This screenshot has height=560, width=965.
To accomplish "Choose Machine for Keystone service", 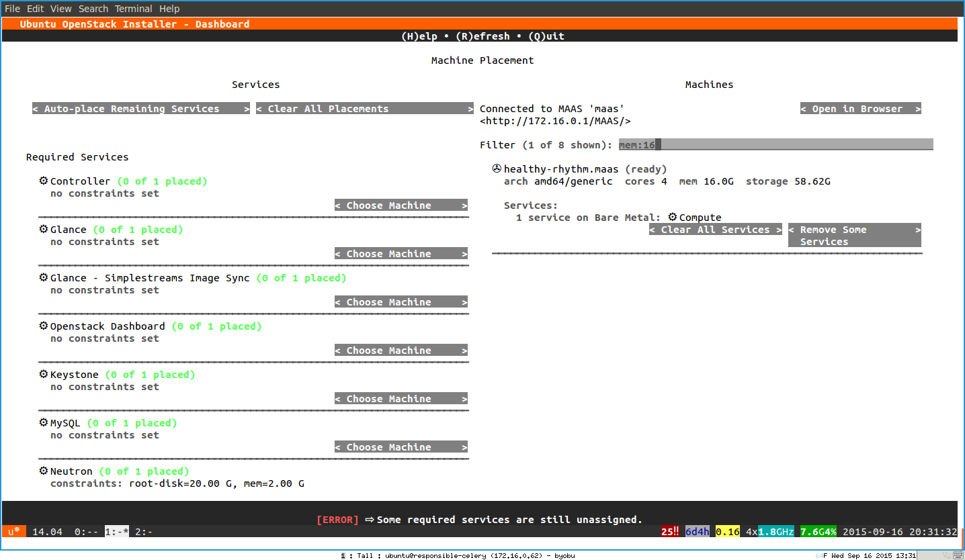I will tap(401, 399).
